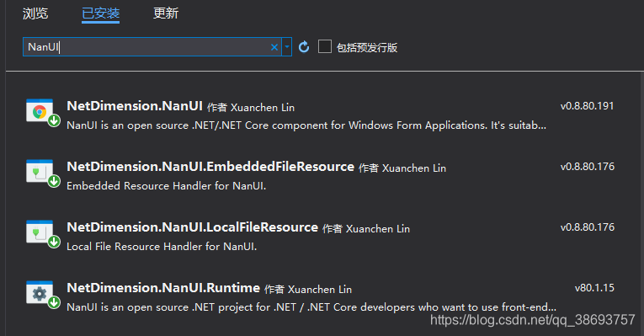644x336 pixels.
Task: Click version v0.8.80.191 of NetDimension.NanUI
Action: pyautogui.click(x=588, y=106)
